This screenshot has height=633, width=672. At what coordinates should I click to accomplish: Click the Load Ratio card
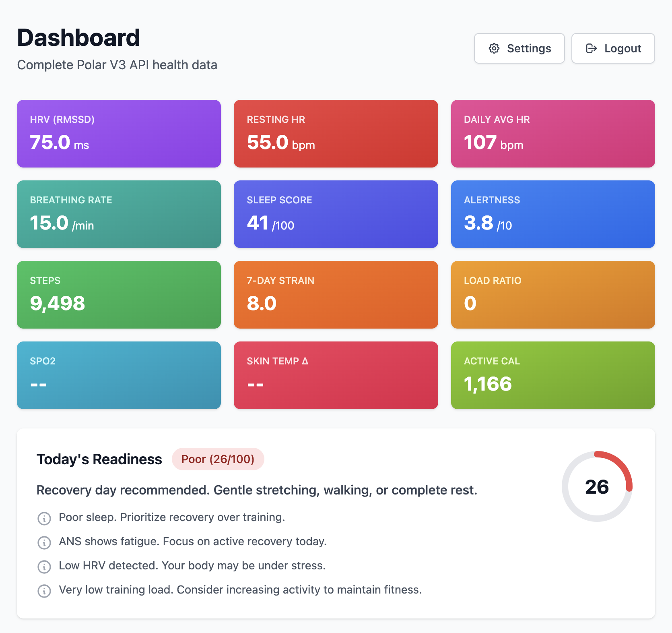click(553, 294)
